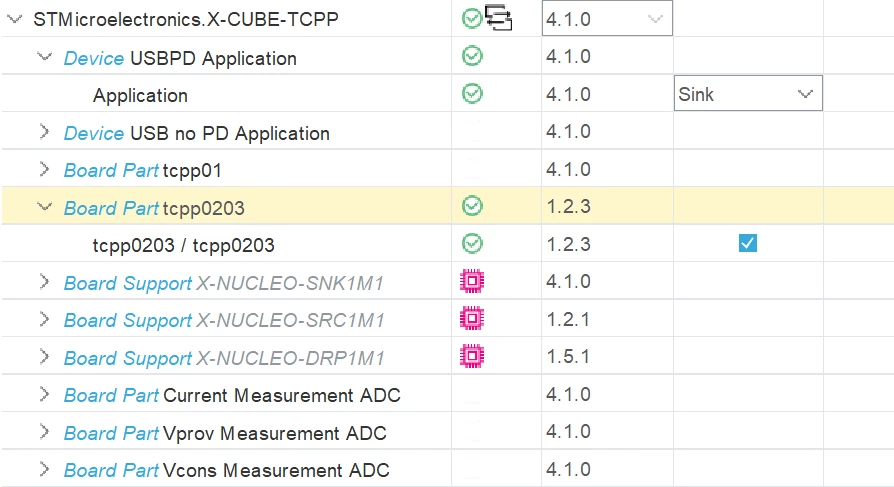Click the dependency resolve icon beside X-CUBE-TCPP
This screenshot has height=487, width=894.
pos(498,17)
